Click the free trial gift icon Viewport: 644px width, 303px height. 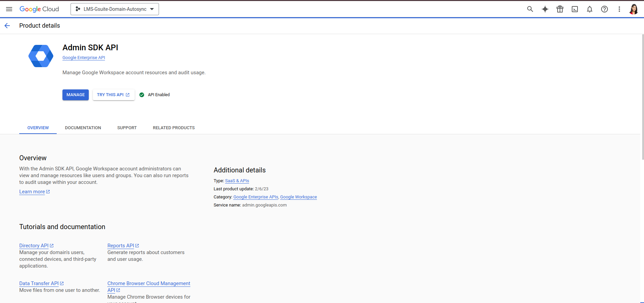click(560, 9)
